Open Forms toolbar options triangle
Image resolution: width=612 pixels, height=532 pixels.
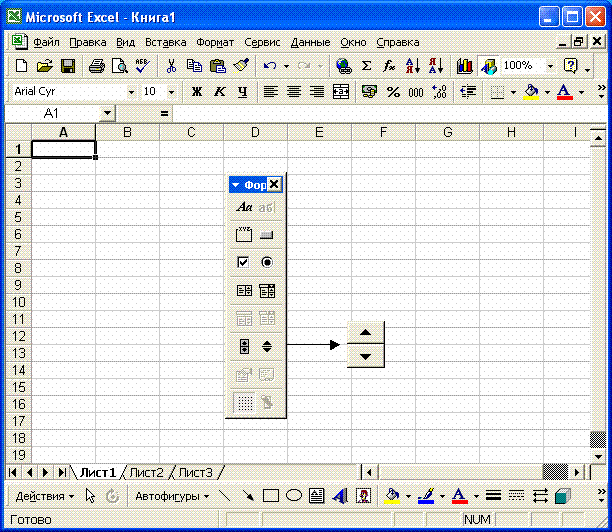pos(236,185)
